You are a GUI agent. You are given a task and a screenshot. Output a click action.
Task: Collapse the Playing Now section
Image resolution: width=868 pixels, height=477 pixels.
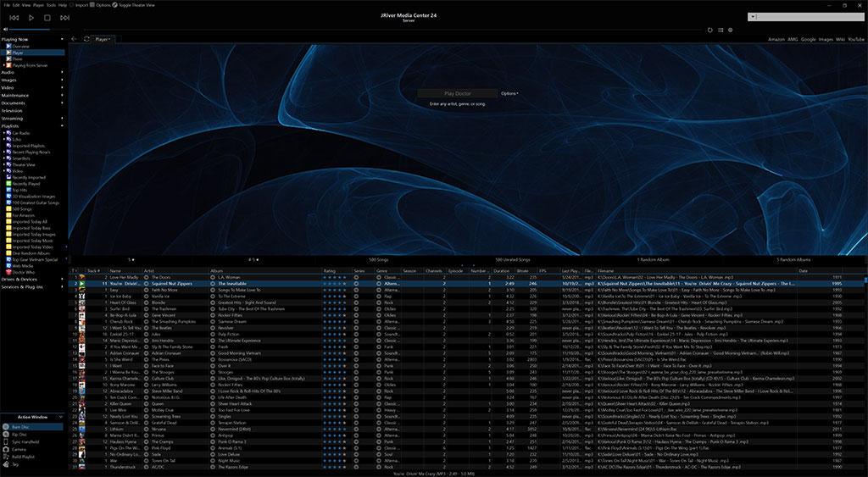(x=62, y=39)
